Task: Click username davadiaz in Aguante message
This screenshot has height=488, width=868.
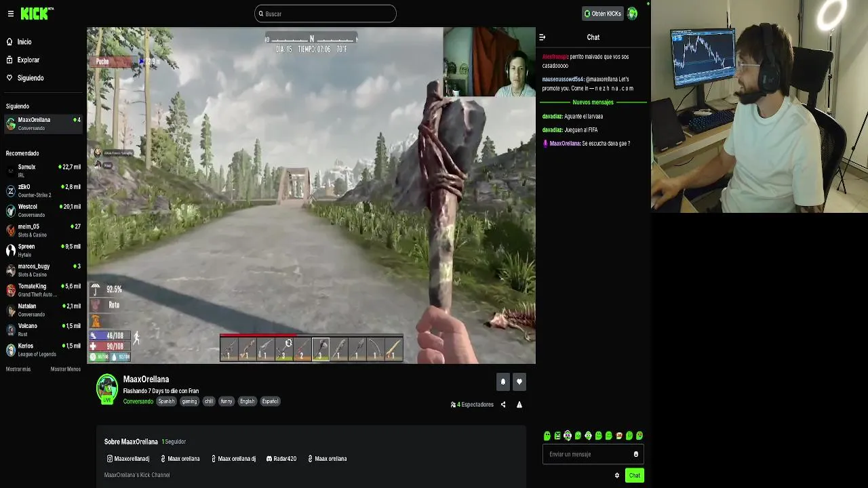Action: tap(552, 117)
